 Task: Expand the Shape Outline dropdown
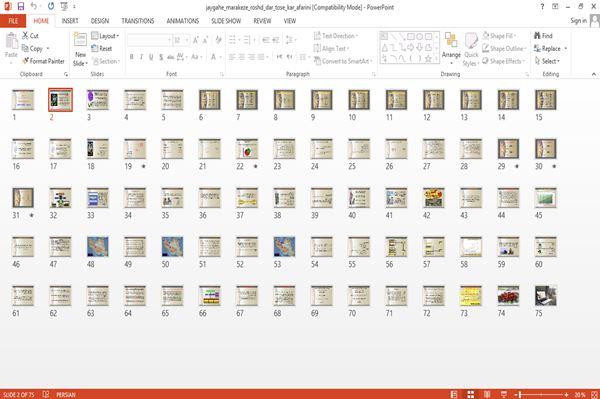pos(504,48)
